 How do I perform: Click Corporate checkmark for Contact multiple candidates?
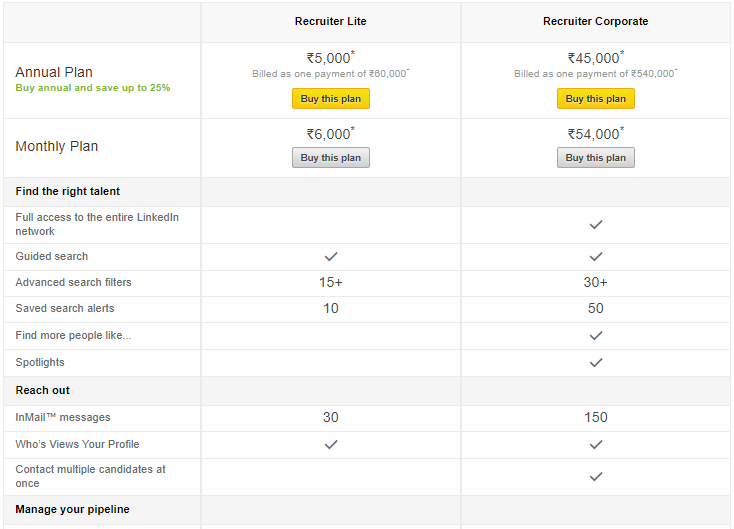click(x=595, y=477)
